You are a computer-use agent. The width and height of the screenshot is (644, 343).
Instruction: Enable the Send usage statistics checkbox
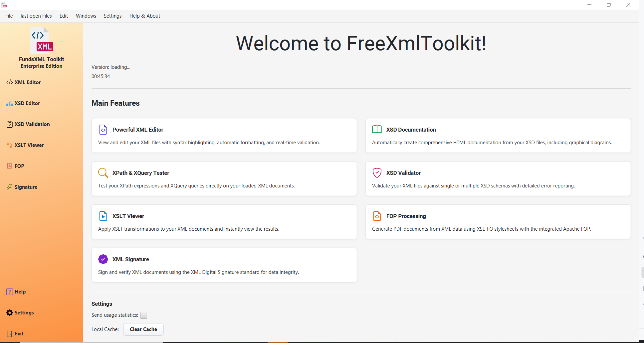pos(144,315)
